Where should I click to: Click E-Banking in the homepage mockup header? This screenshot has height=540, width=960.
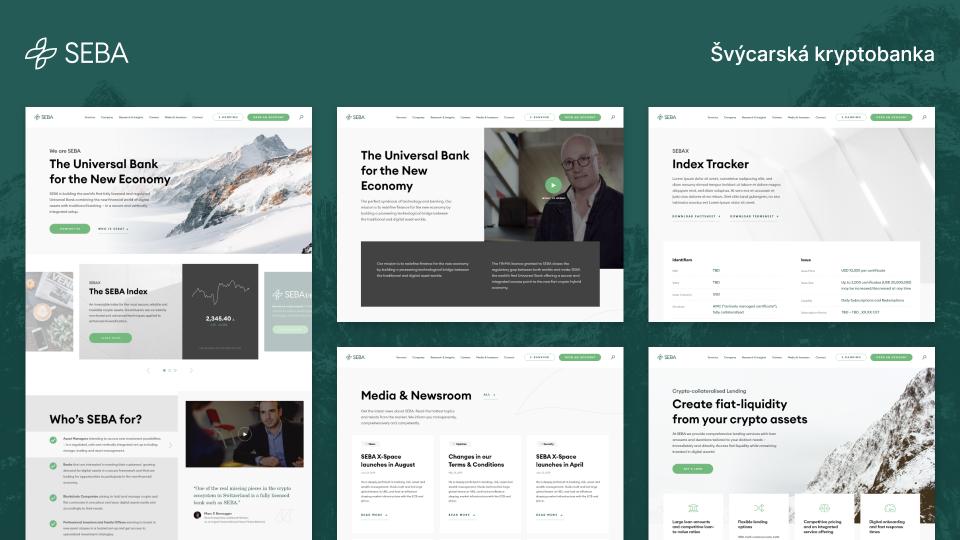click(228, 117)
